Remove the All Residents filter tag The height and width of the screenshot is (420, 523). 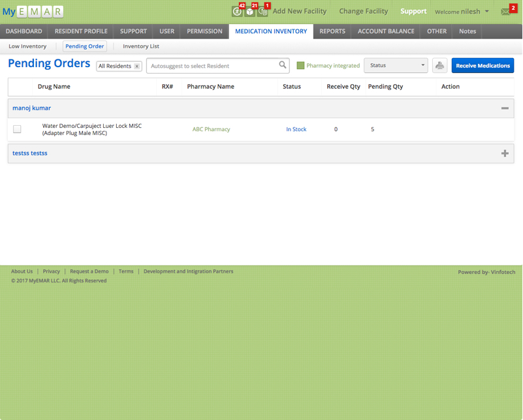[x=137, y=67]
